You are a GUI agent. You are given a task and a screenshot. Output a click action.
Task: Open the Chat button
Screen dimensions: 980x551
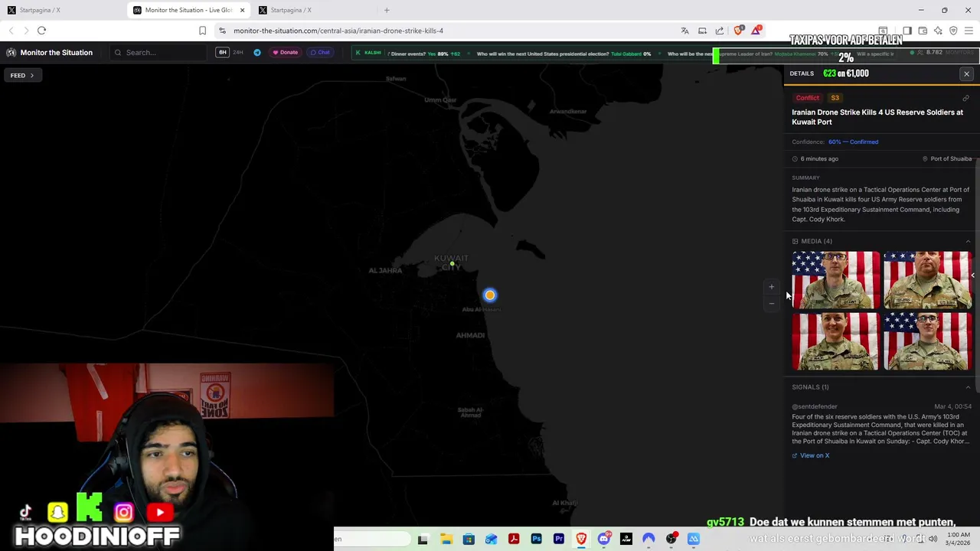tap(320, 53)
